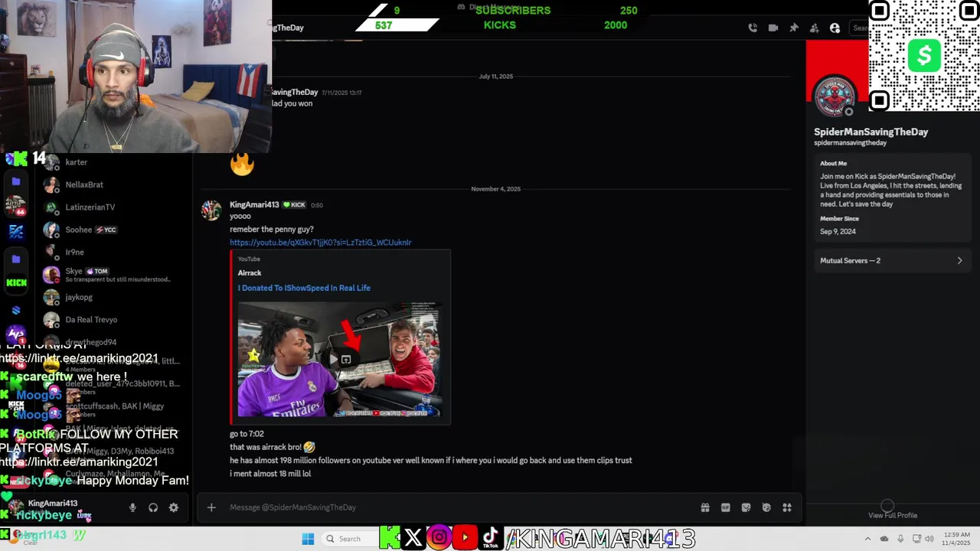Screen dimensions: 980x551
Task: Expand Mutual Servers — 2
Action: (892, 261)
